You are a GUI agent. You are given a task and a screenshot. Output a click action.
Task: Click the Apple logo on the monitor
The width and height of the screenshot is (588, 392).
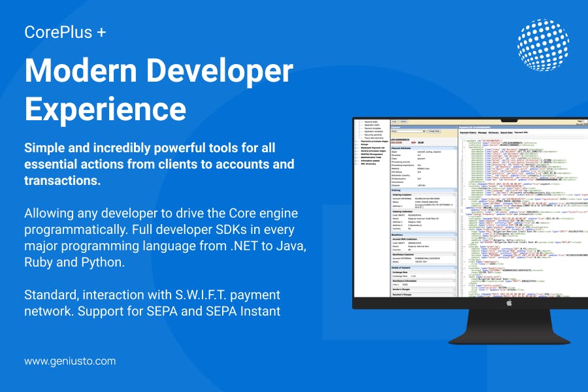pos(509,302)
